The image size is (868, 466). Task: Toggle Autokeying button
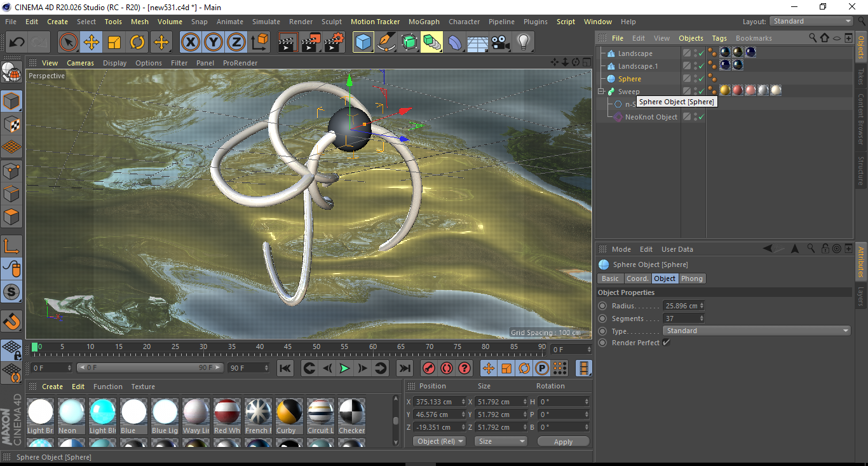[x=447, y=368]
